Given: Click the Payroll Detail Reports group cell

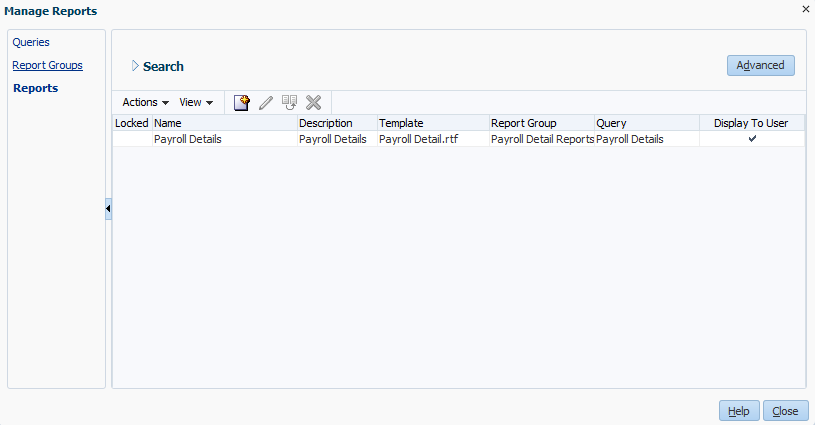Looking at the screenshot, I should coord(542,139).
